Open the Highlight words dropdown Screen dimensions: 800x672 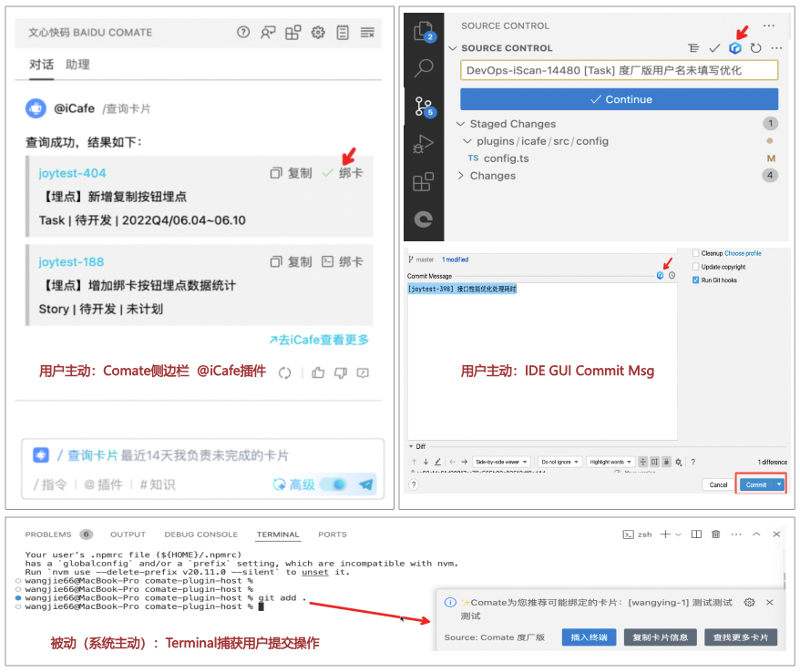pyautogui.click(x=610, y=462)
